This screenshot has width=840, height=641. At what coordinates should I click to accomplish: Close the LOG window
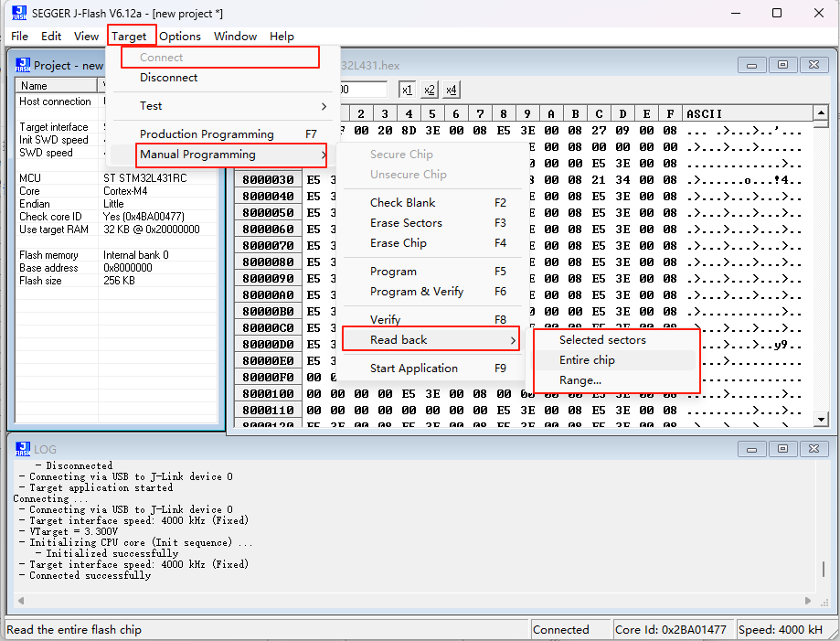813,449
